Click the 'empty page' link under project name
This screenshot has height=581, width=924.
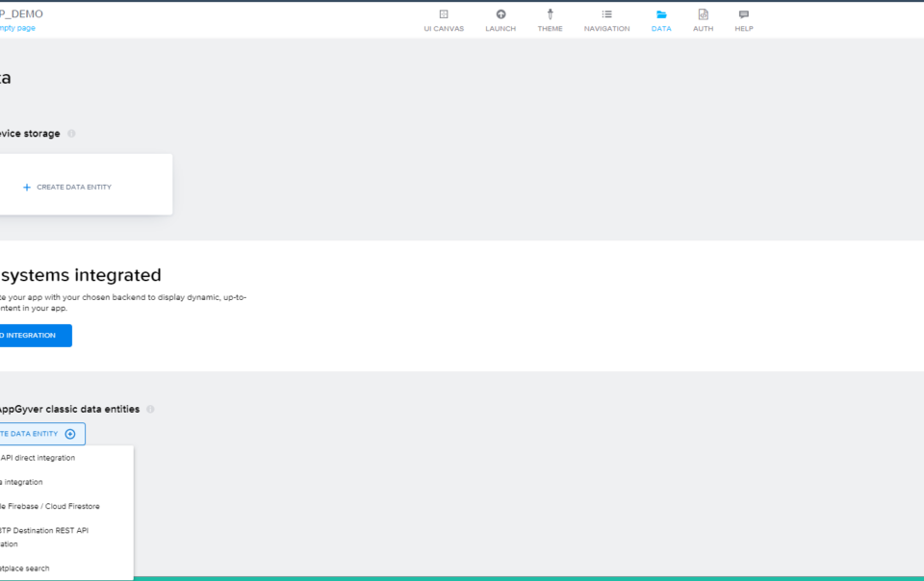[x=17, y=28]
